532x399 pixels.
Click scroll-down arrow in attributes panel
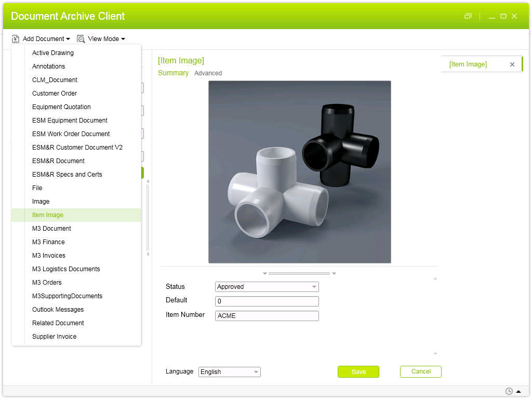[x=435, y=354]
